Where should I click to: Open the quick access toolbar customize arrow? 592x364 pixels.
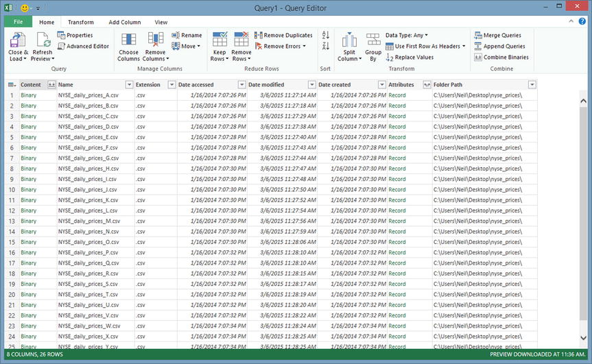[x=38, y=8]
